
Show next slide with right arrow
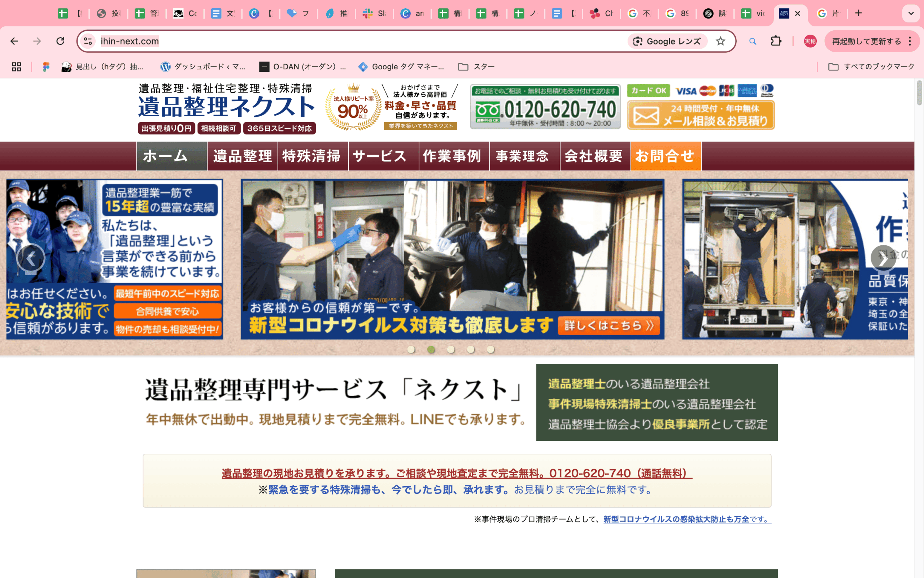pyautogui.click(x=884, y=258)
